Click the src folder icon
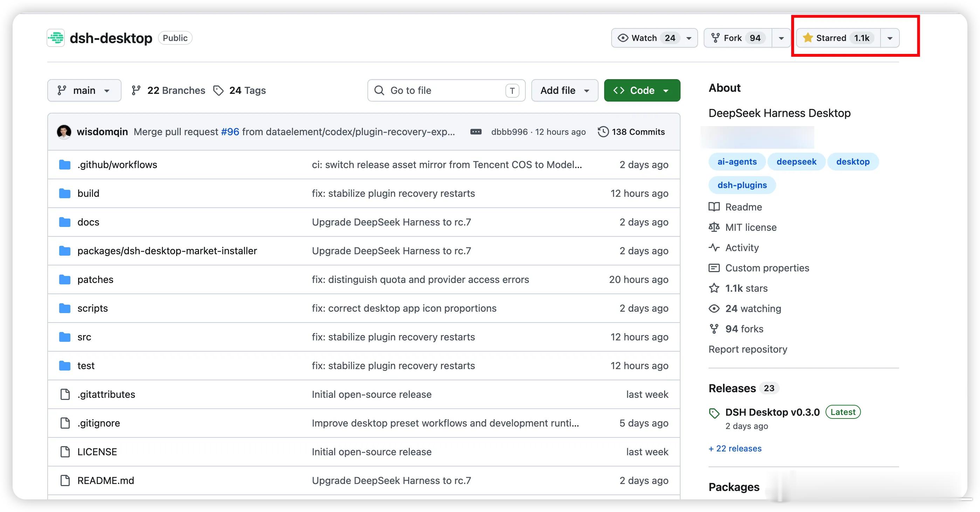The height and width of the screenshot is (512, 980). [65, 337]
